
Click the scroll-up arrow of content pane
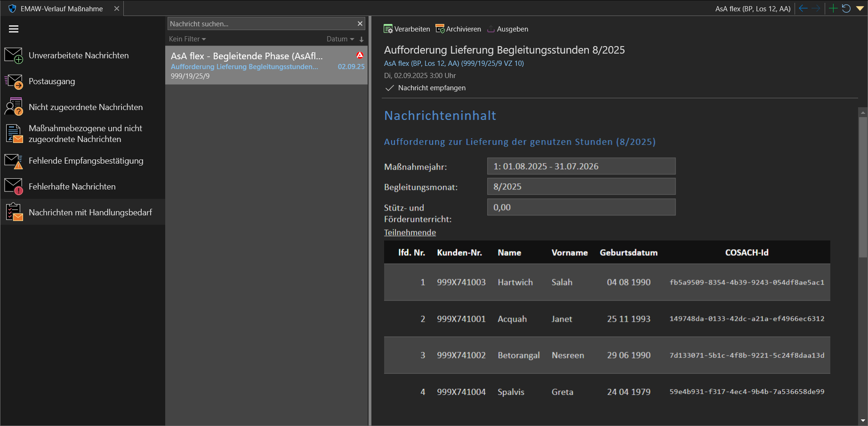[x=863, y=112]
